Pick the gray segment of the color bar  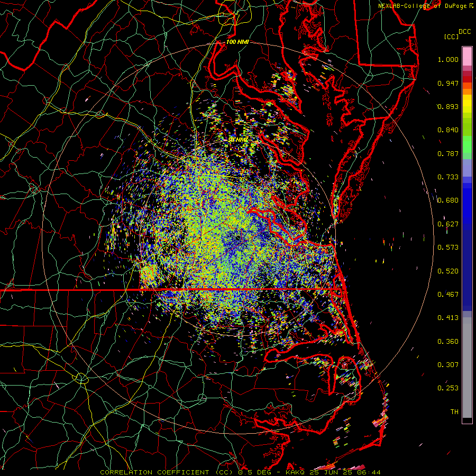467,368
